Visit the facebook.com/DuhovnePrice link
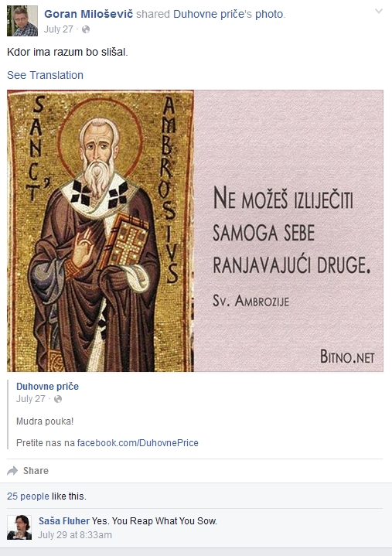This screenshot has width=392, height=556. (x=138, y=443)
